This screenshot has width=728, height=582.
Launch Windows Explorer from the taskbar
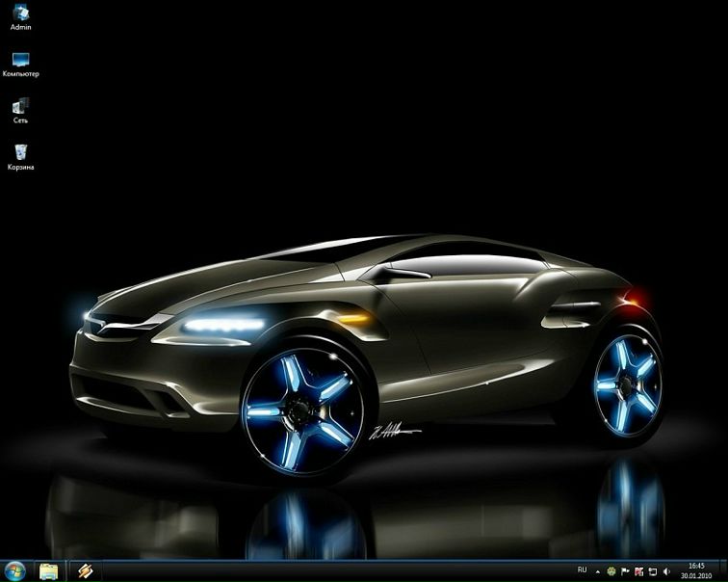[48, 571]
